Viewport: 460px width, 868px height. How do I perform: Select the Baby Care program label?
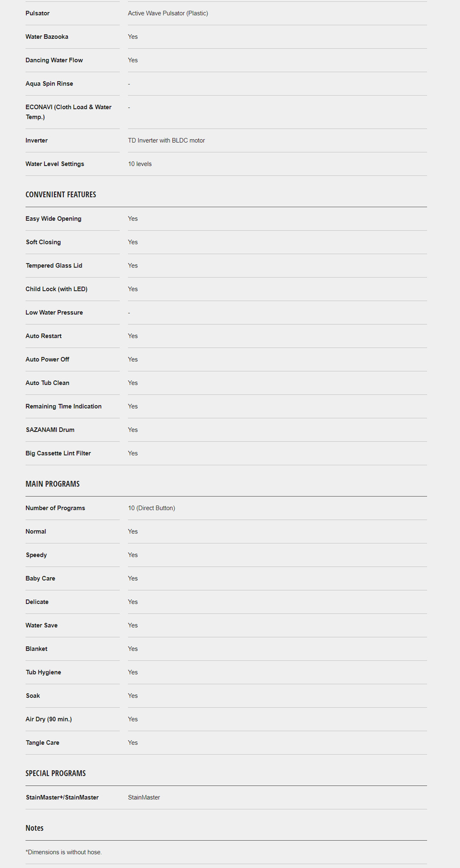pos(40,578)
